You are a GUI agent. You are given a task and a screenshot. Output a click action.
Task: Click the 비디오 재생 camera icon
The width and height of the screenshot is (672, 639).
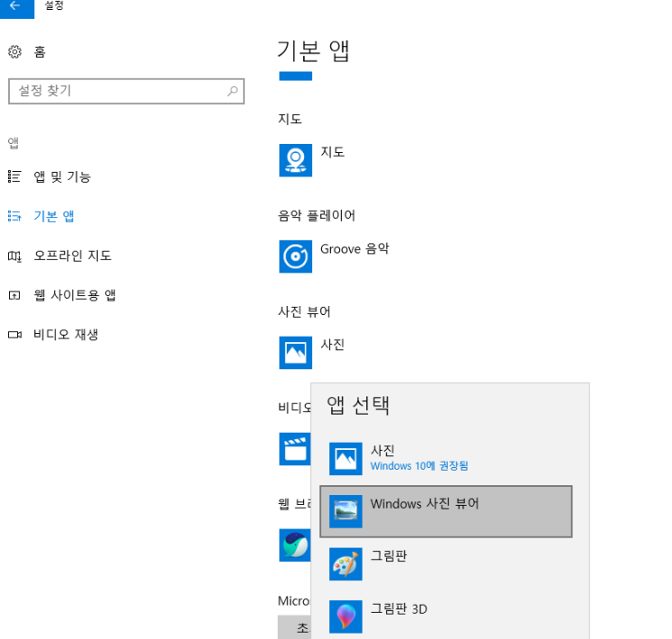[14, 335]
